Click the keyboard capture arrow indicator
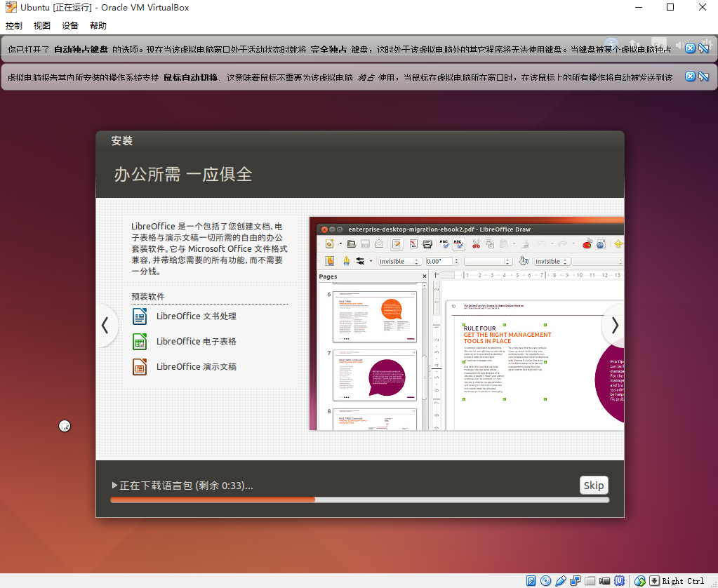Viewport: 718px width, 588px height. [x=654, y=581]
